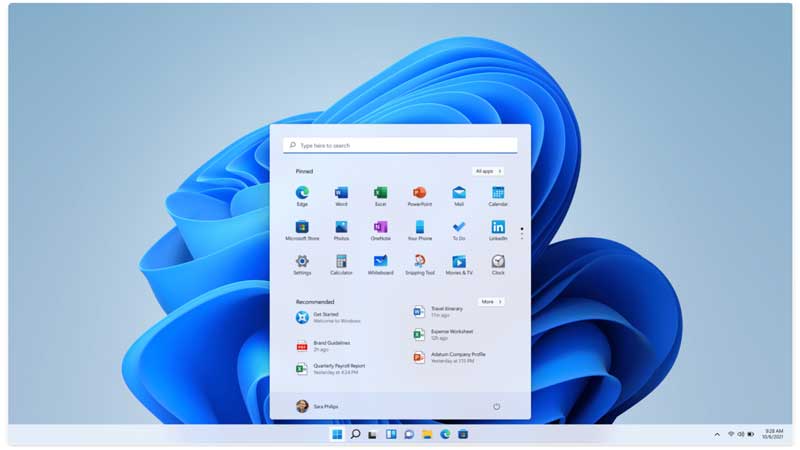The width and height of the screenshot is (800, 450).
Task: Open the Whiteboard app
Action: pos(381,264)
